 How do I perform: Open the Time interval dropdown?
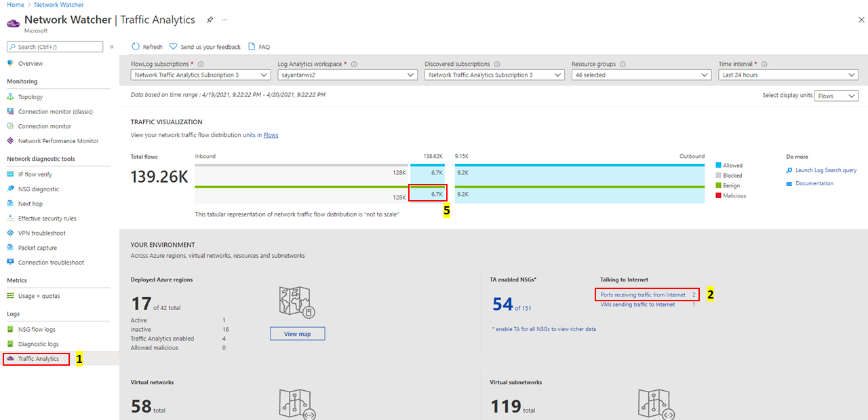coord(789,75)
